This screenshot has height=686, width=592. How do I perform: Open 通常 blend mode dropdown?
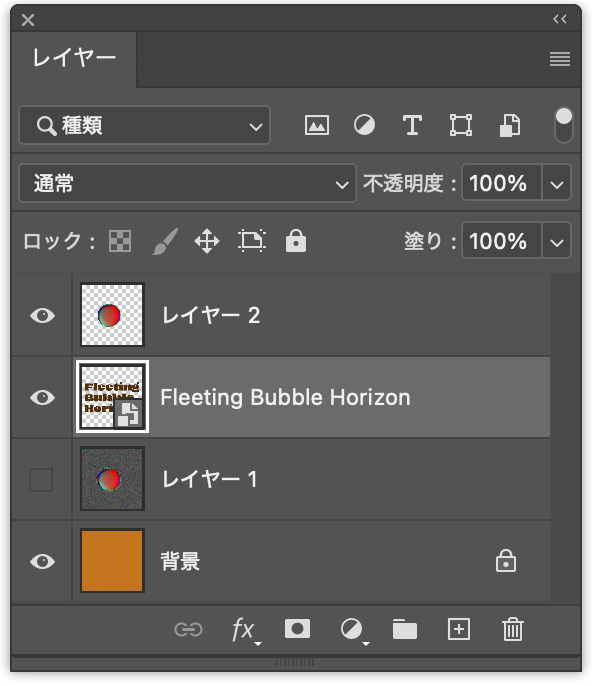[187, 183]
